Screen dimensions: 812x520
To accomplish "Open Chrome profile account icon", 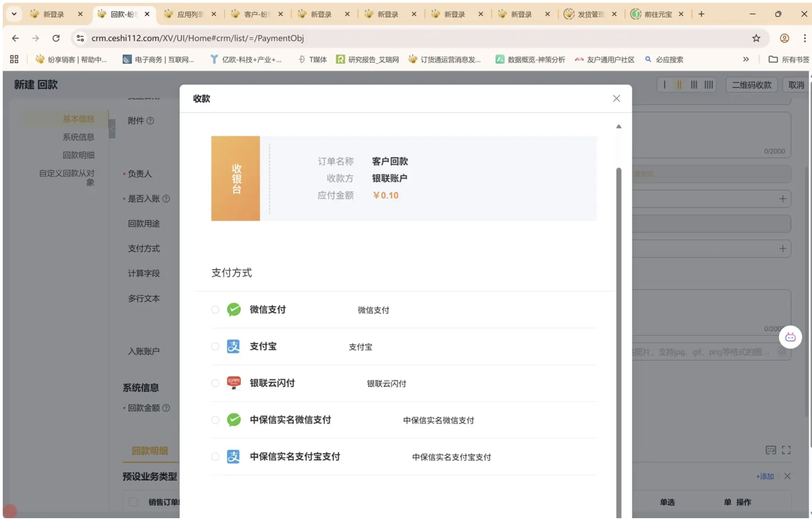I will pos(784,38).
